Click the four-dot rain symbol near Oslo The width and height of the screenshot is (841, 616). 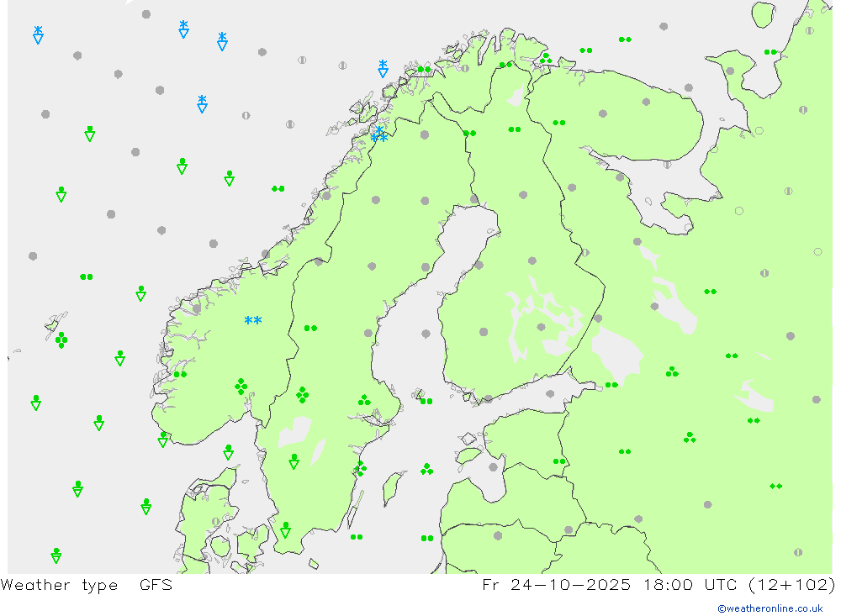pyautogui.click(x=241, y=386)
